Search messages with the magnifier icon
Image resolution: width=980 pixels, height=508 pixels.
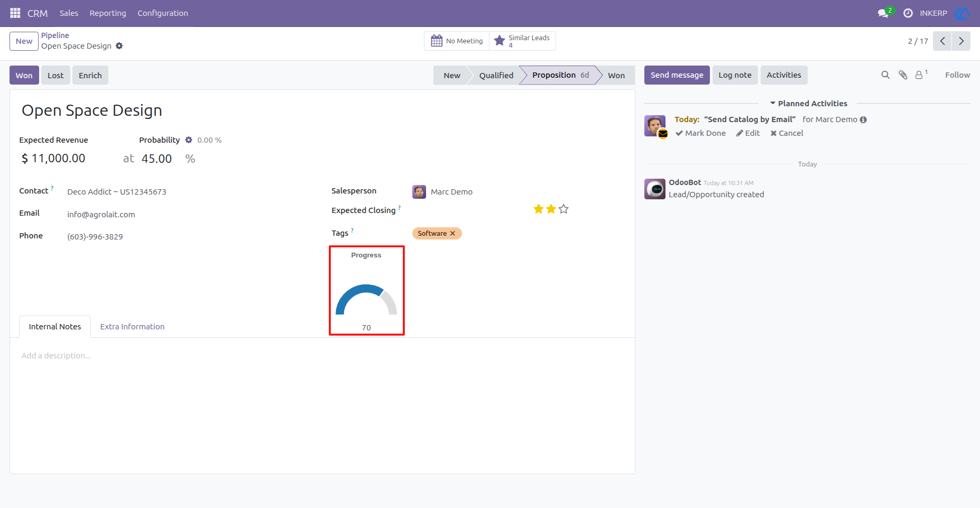tap(885, 75)
